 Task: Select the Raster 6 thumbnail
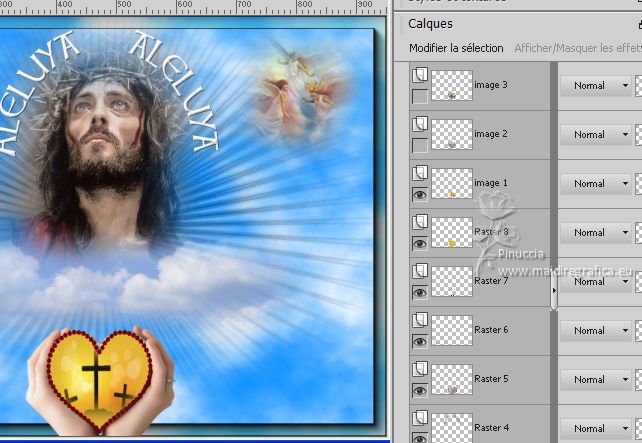click(x=452, y=330)
